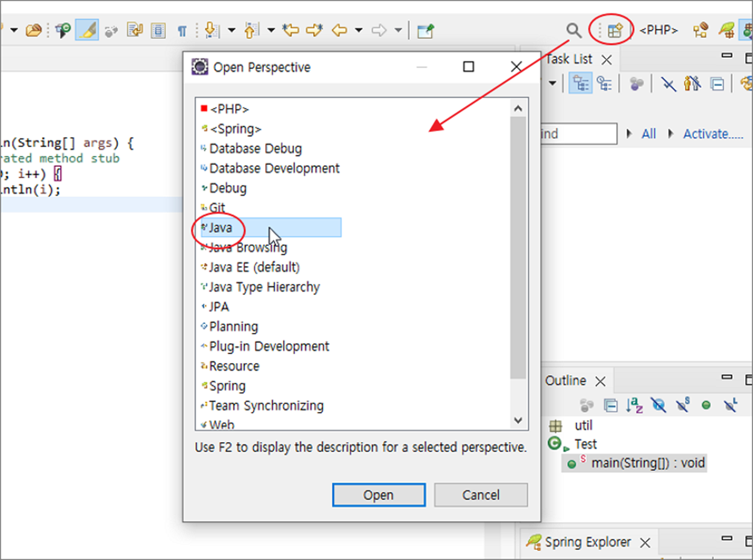Select Java Type Hierarchy perspective

click(x=264, y=287)
